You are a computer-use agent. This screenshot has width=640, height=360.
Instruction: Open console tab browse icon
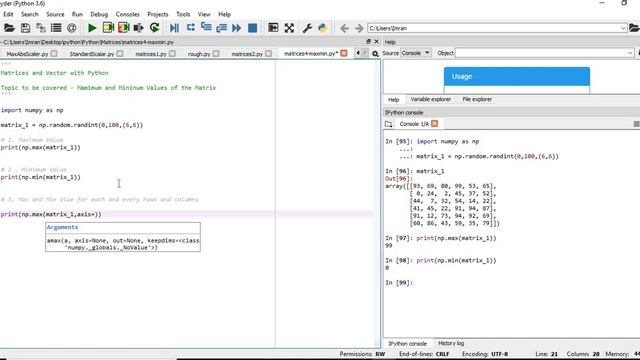pos(388,124)
